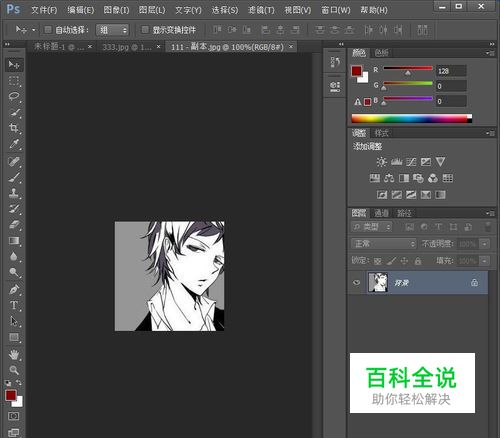This screenshot has height=438, width=500.
Task: Select the Zoom tool
Action: pyautogui.click(x=14, y=370)
